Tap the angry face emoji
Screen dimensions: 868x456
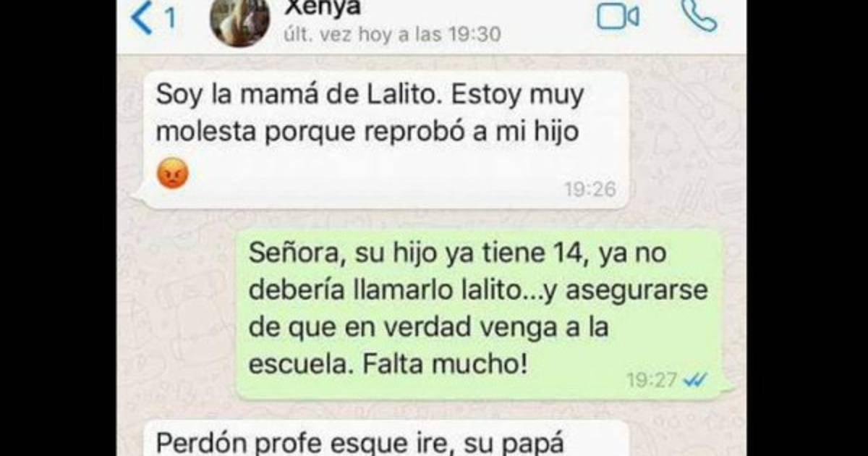(173, 173)
